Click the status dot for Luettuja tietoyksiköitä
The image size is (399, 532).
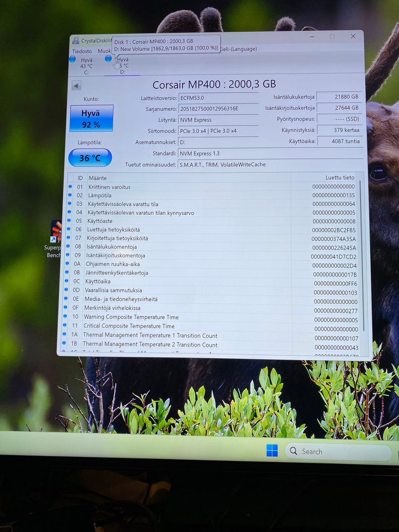pyautogui.click(x=69, y=229)
